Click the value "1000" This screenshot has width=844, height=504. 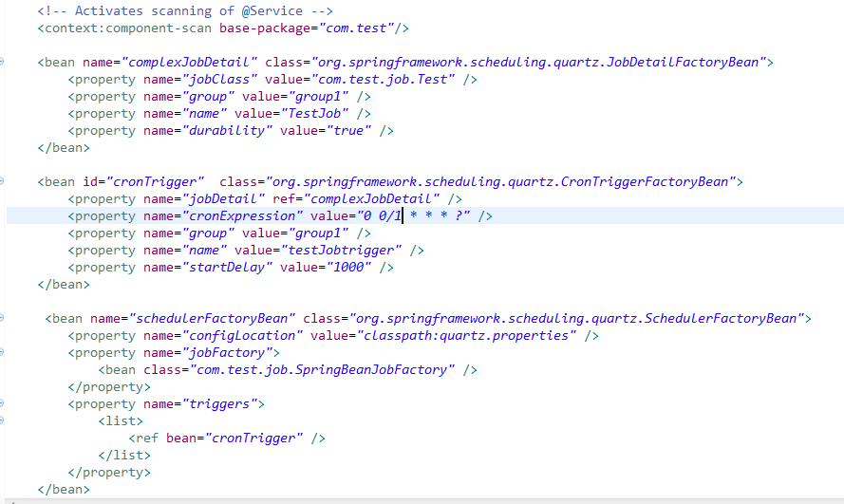348,268
